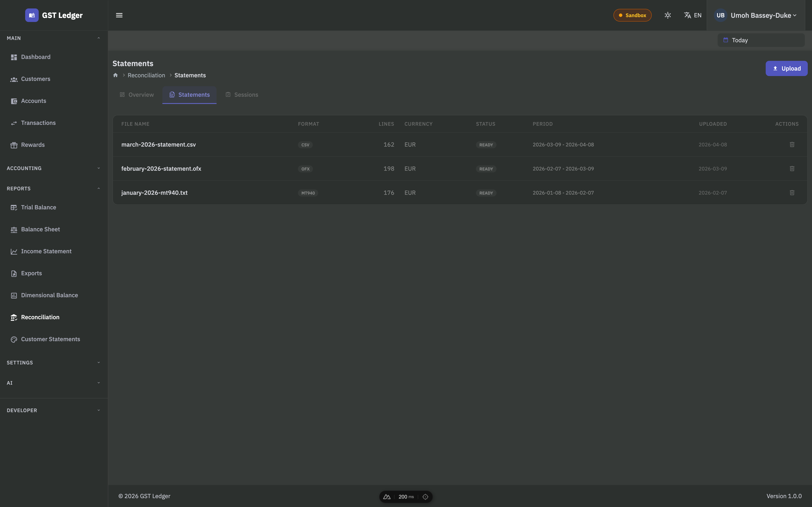812x507 pixels.
Task: Toggle light/dark theme
Action: pos(668,15)
